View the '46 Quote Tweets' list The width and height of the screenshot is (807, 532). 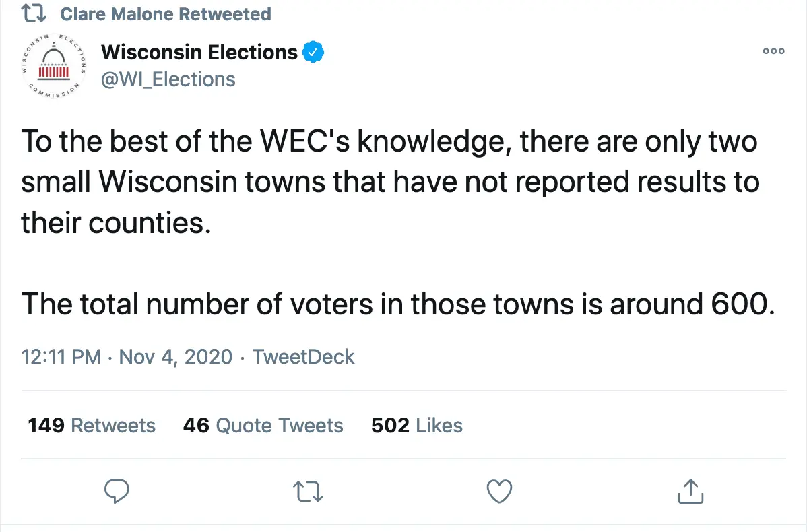pos(263,426)
